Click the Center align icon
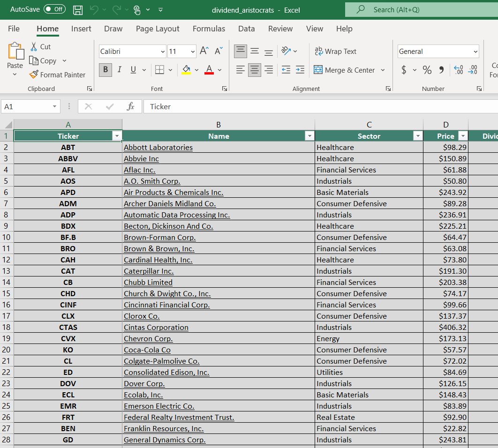 (254, 70)
